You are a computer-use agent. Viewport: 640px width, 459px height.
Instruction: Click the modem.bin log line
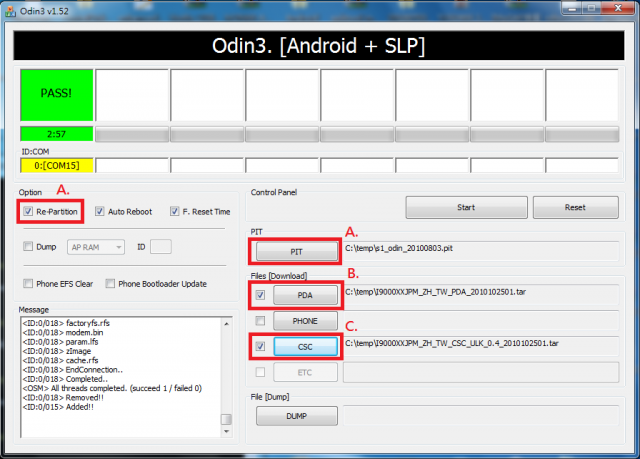point(63,333)
